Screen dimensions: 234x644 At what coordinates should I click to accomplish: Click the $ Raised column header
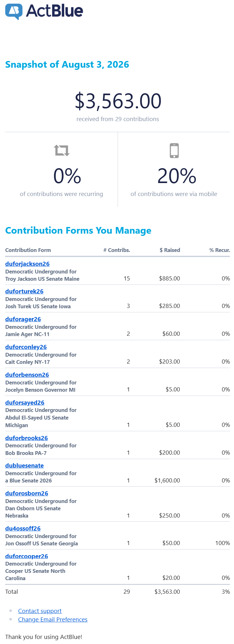tap(170, 250)
